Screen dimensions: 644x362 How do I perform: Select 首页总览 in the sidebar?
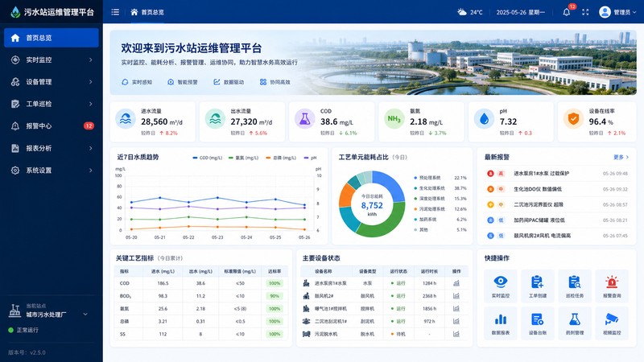coord(52,38)
